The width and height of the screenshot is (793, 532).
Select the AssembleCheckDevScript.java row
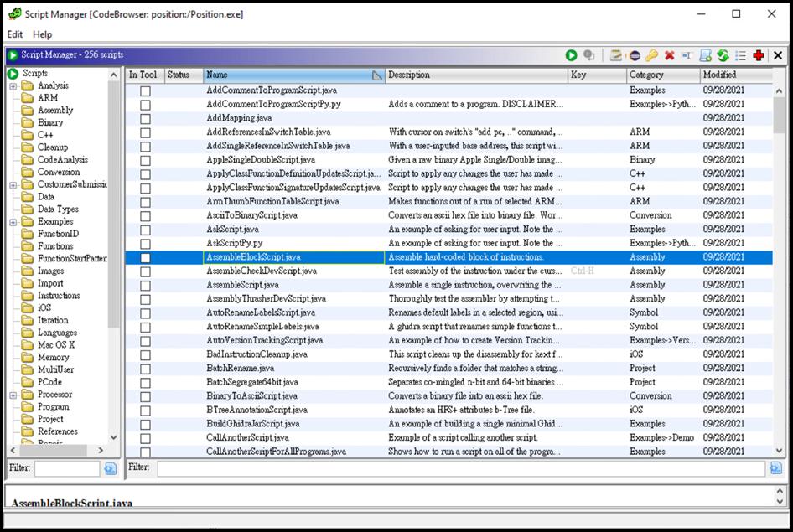tap(449, 271)
